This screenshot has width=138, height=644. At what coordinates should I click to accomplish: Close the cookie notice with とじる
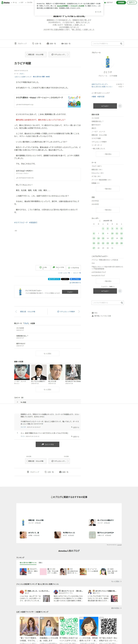click(98, 12)
